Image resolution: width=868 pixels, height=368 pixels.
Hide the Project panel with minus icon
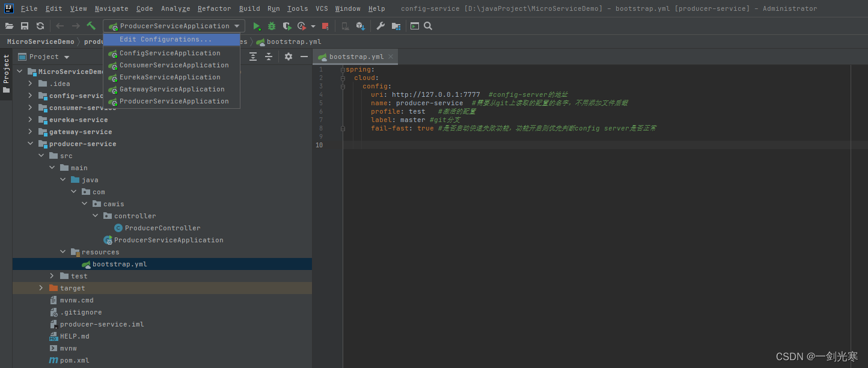tap(304, 57)
